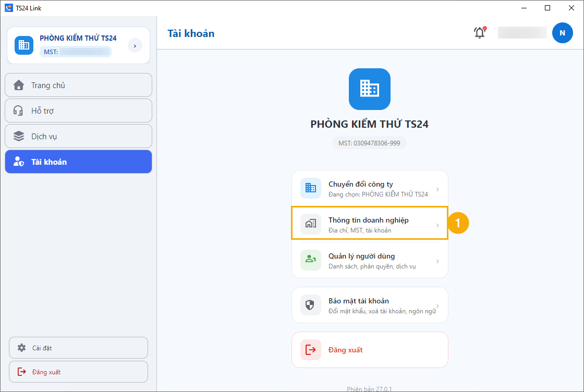Click the red logout icon in main panel
Image resolution: width=584 pixels, height=392 pixels.
click(311, 350)
